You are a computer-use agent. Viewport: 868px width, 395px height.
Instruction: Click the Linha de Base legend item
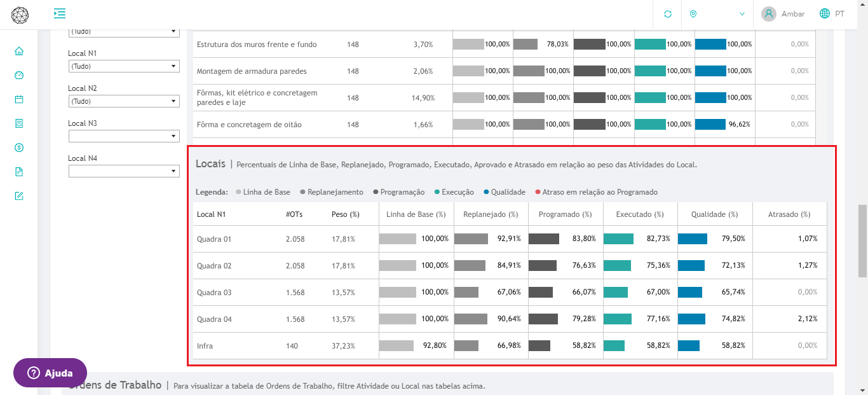tap(263, 192)
